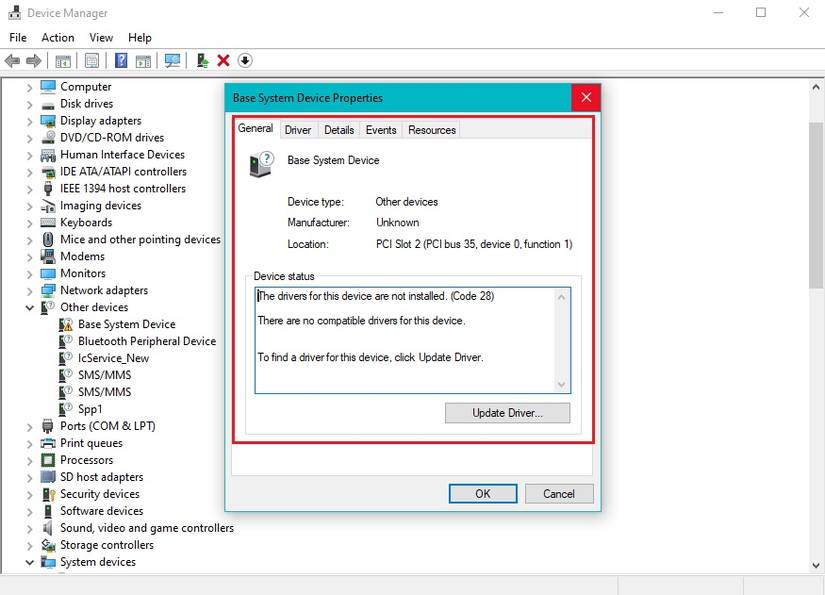Image resolution: width=825 pixels, height=595 pixels.
Task: Open Help using the question mark toolbar icon
Action: click(x=120, y=60)
